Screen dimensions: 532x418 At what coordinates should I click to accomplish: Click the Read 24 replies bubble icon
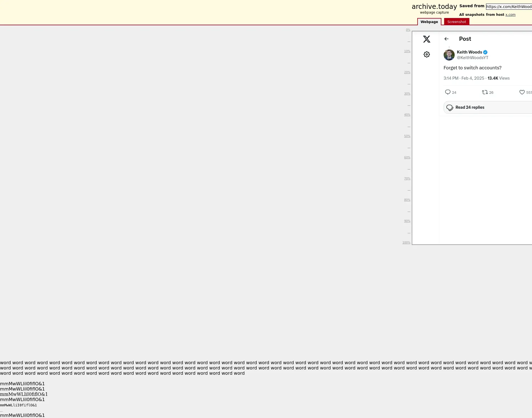point(450,108)
